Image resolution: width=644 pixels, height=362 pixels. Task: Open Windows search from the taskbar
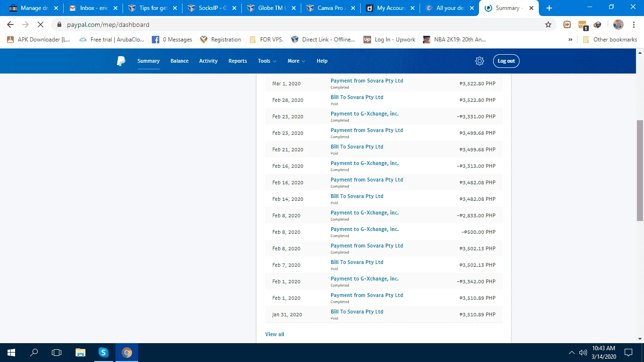[34, 353]
